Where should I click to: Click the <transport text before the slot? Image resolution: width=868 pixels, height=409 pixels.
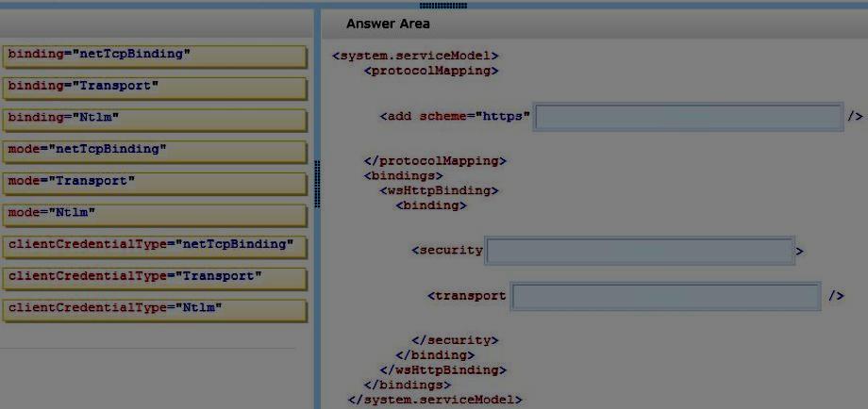click(x=467, y=296)
